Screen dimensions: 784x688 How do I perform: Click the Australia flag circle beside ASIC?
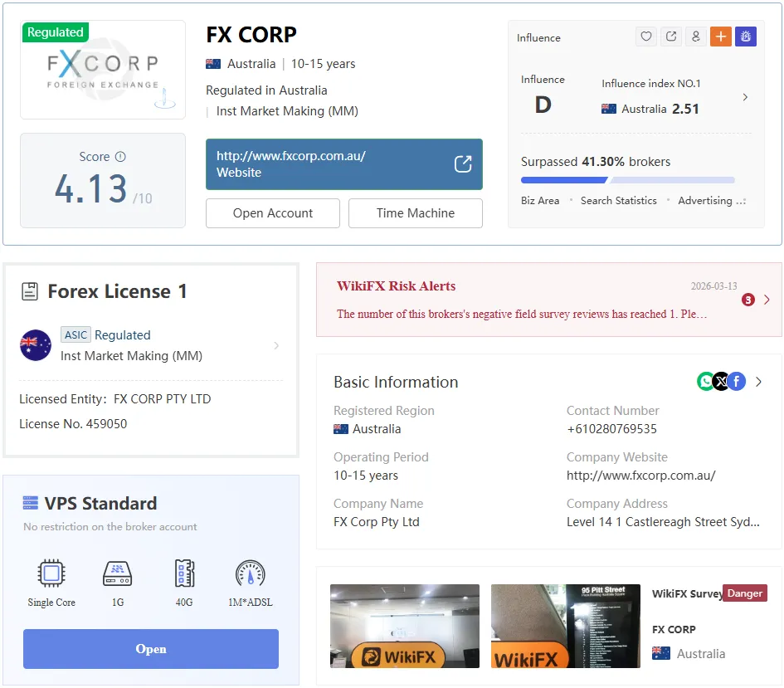(x=36, y=345)
